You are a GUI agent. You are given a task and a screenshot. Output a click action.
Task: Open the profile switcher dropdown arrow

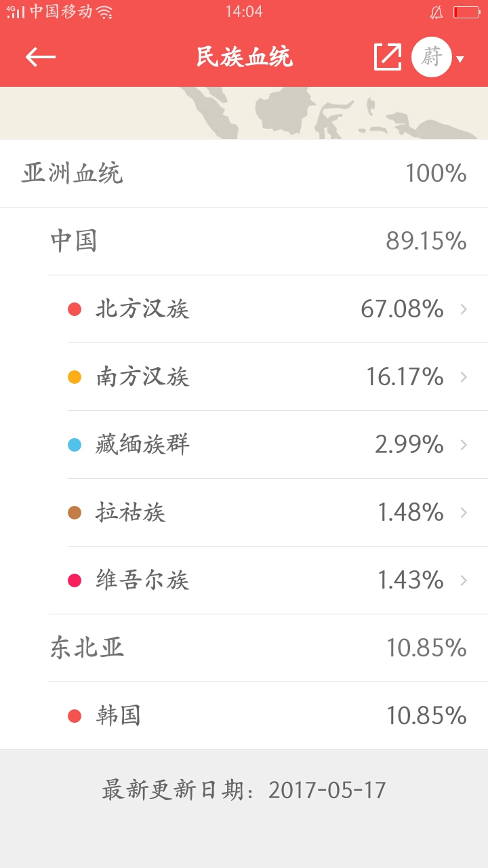(460, 59)
